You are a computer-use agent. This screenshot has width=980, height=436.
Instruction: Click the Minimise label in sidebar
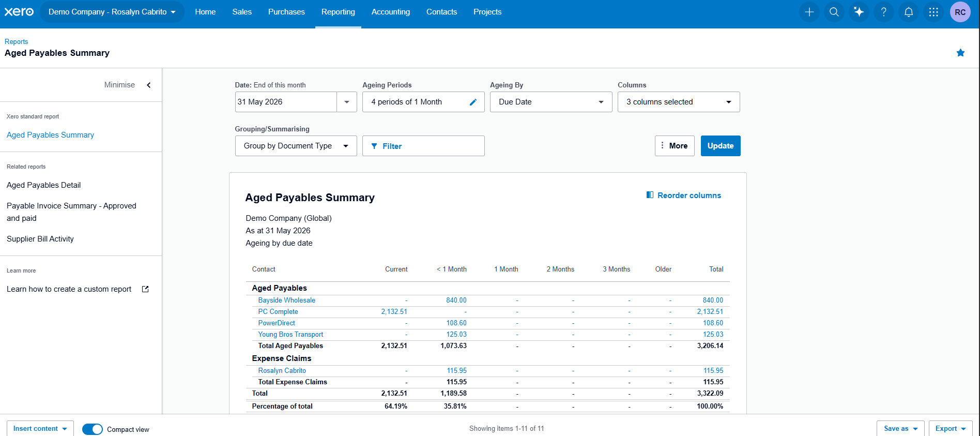click(119, 85)
